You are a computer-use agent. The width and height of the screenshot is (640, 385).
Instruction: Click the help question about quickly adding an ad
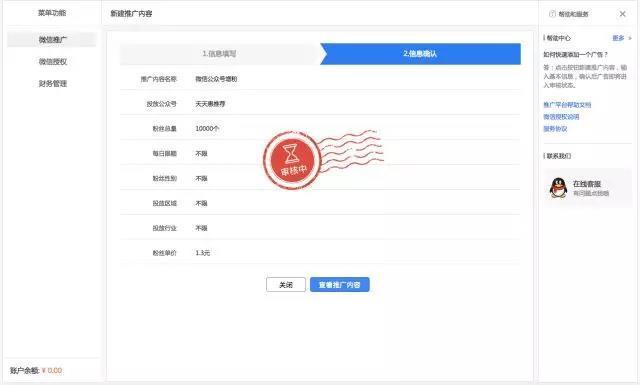(x=576, y=54)
